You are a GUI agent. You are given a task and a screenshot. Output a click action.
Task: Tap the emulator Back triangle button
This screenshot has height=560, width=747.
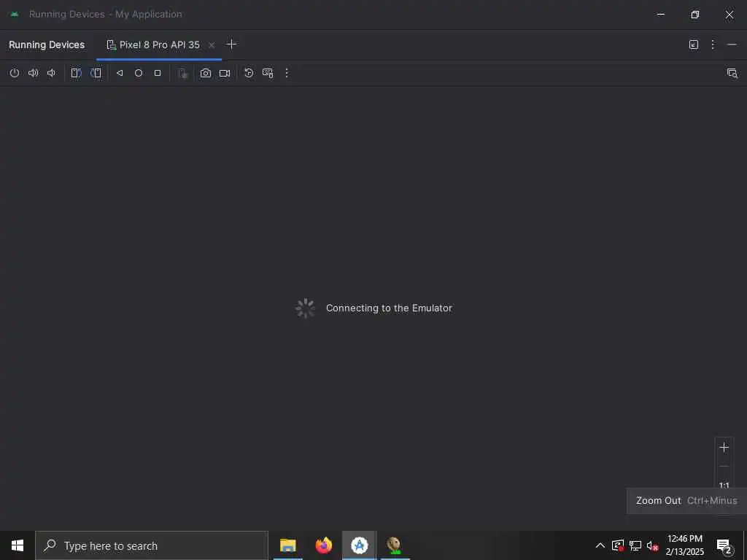[120, 73]
